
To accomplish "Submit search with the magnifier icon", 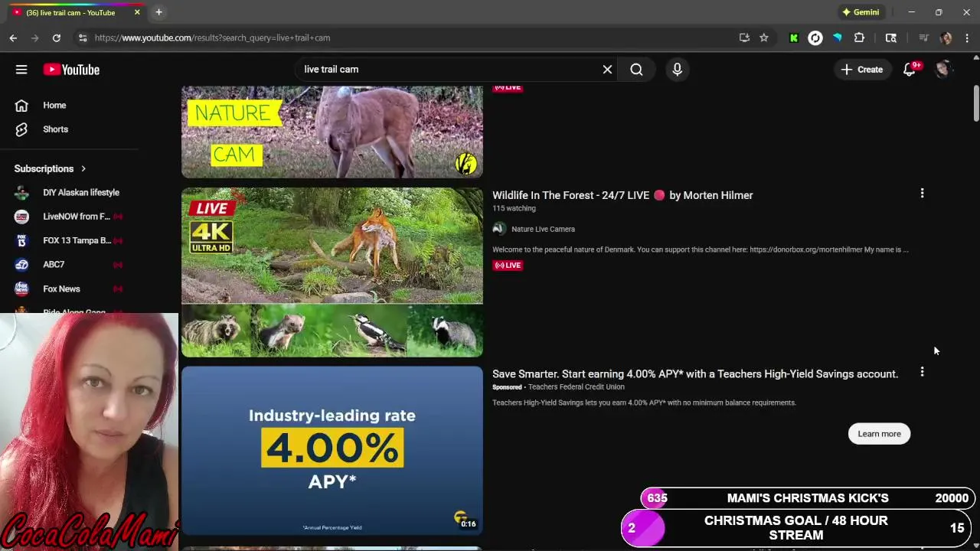I will coord(636,70).
